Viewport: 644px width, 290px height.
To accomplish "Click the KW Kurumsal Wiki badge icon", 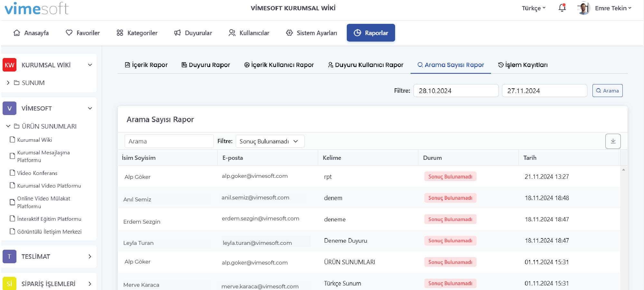I will tap(10, 65).
